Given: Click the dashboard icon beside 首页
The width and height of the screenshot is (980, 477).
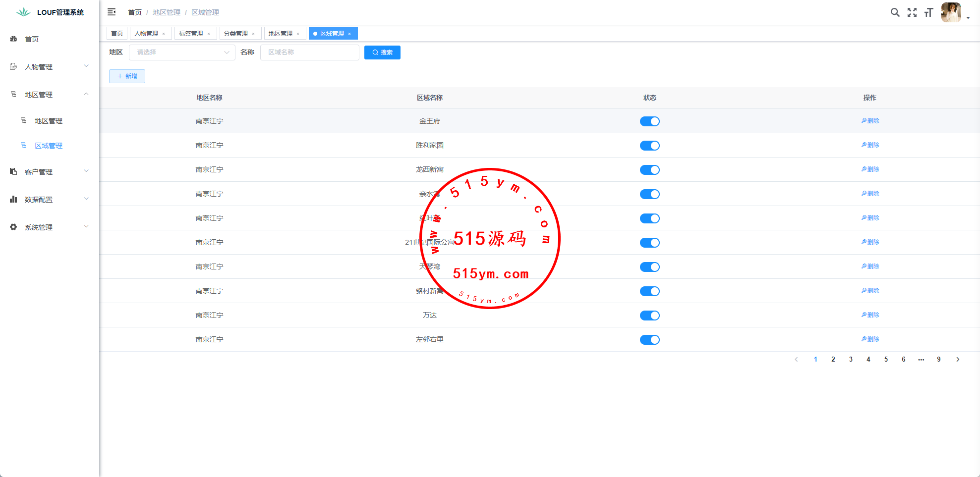Looking at the screenshot, I should click(13, 39).
